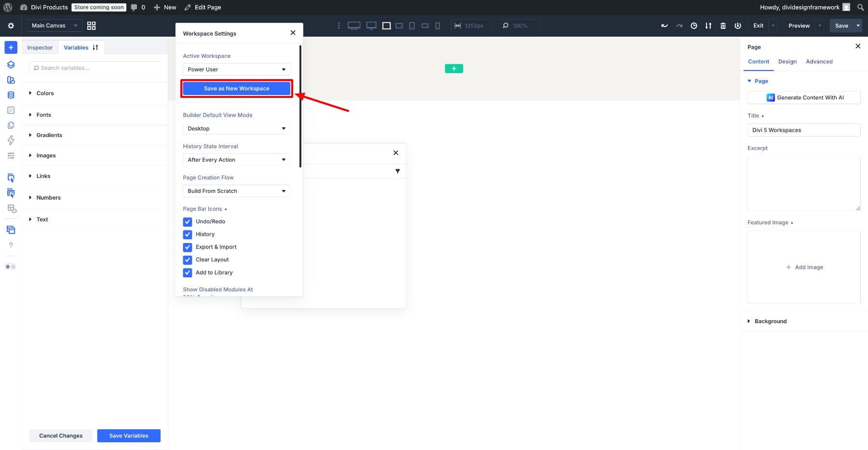Screen dimensions: 868x450
Task: Uncheck the Undo/Redo checkbox
Action: (188, 222)
